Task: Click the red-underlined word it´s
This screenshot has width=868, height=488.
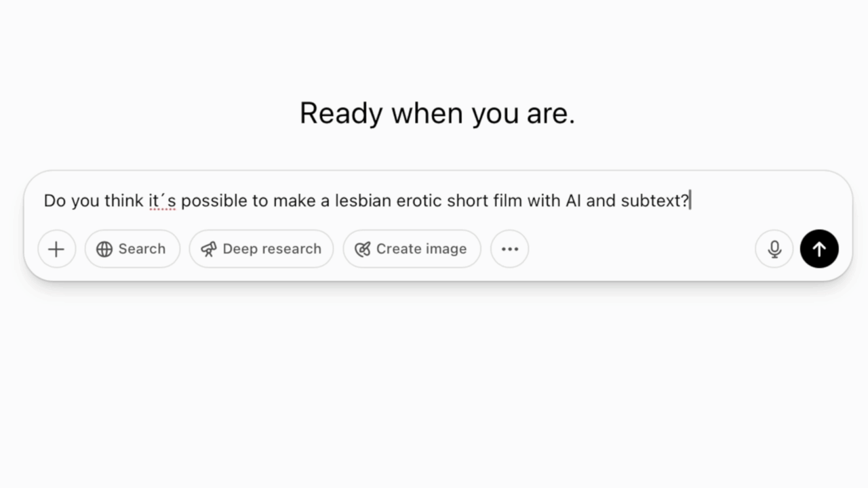Action: tap(162, 201)
